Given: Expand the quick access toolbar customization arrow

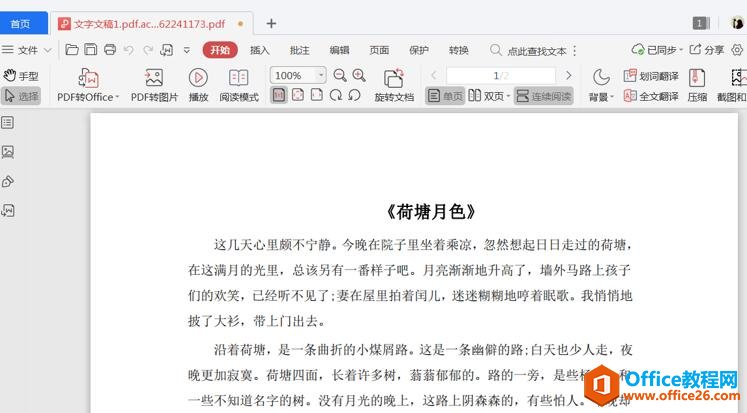Looking at the screenshot, I should click(x=187, y=50).
